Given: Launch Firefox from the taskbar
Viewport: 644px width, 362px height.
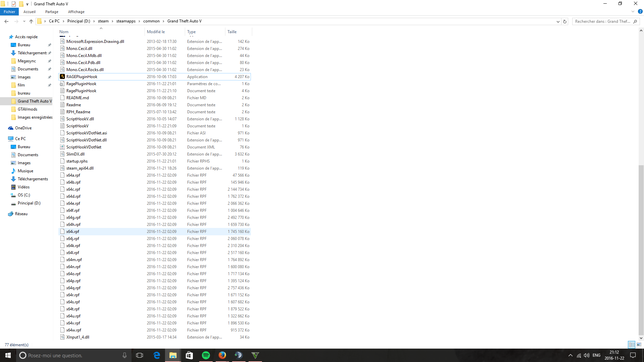Looking at the screenshot, I should click(x=222, y=355).
